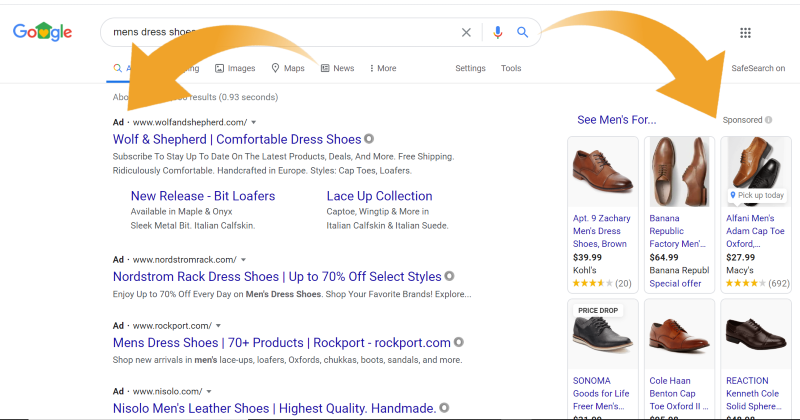Click the $64.99 Banana Republic price
The width and height of the screenshot is (800, 420).
pyautogui.click(x=664, y=257)
